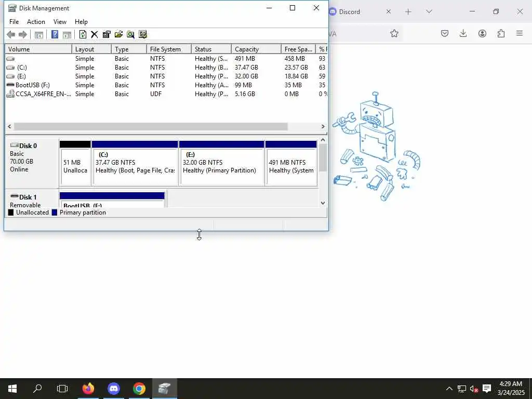Viewport: 532px width, 399px height.
Task: Select the 491 MB NTFS System partition block
Action: (x=291, y=163)
